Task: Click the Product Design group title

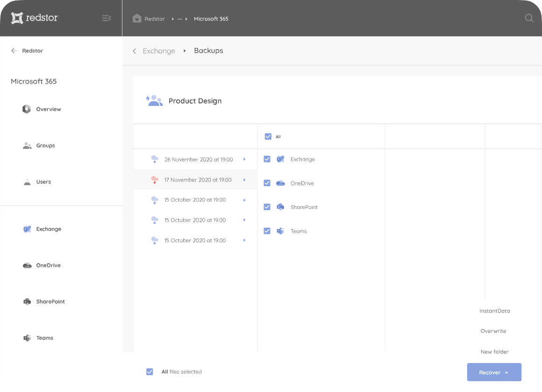Action: 195,101
